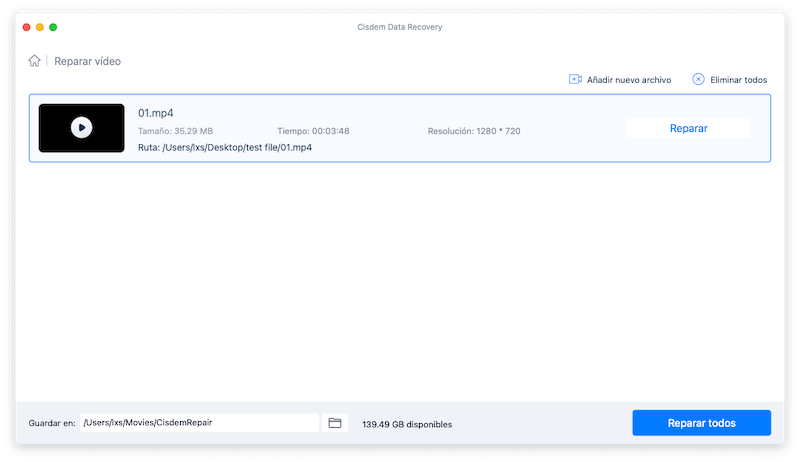This screenshot has width=800, height=462.
Task: Select the Ruta path text of 01.mp4
Action: coord(225,147)
